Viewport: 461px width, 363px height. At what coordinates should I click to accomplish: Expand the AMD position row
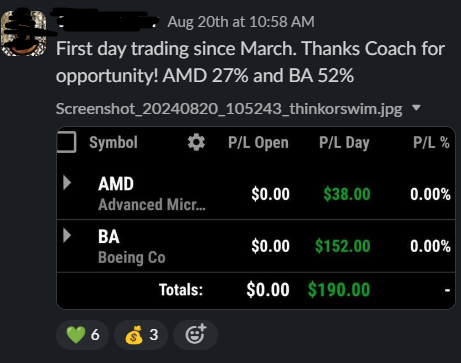coord(67,183)
